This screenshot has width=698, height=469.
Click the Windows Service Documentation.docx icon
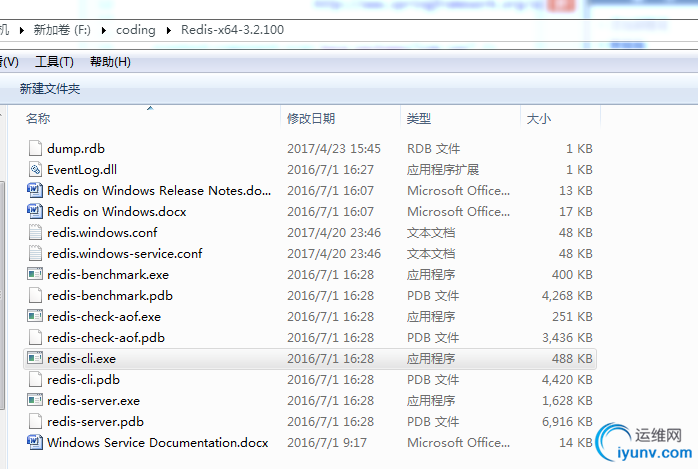(35, 442)
